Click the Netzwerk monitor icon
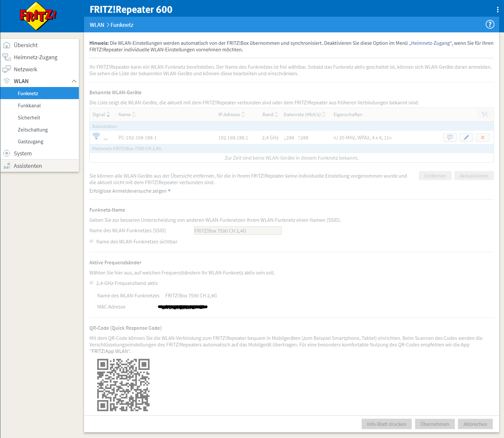The height and width of the screenshot is (438, 504). click(x=7, y=69)
